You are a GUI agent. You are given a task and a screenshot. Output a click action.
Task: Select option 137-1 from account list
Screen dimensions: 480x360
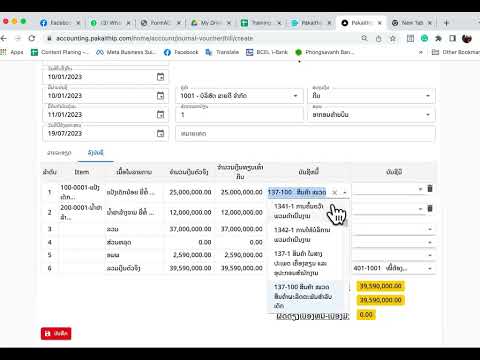pos(306,263)
